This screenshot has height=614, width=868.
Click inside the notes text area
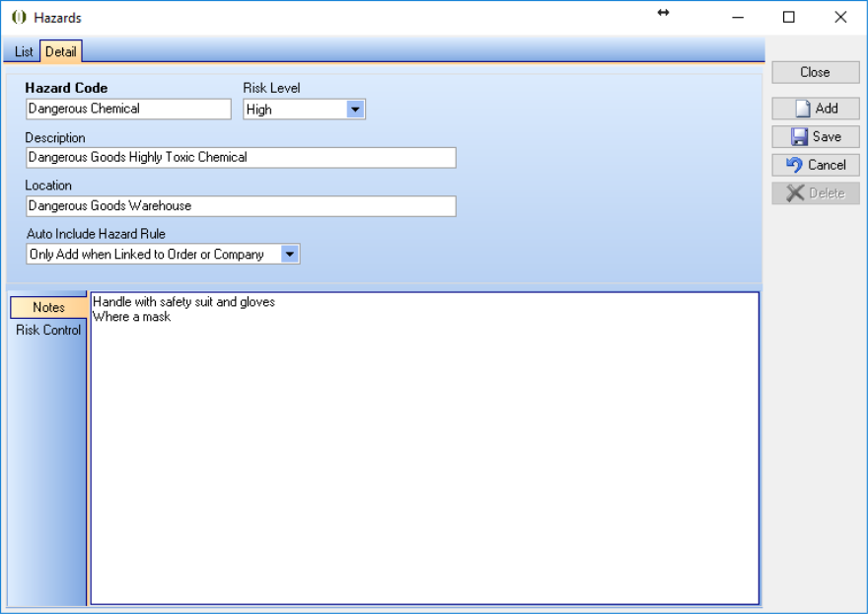point(424,448)
